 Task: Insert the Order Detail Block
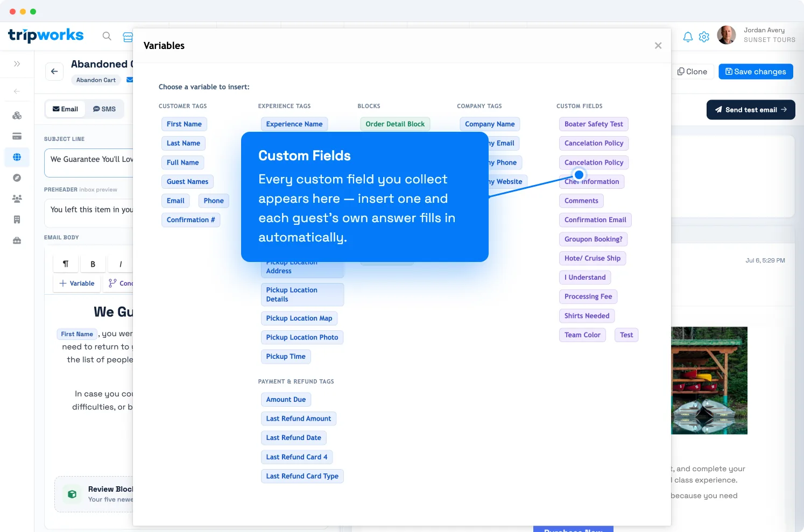[x=395, y=124]
